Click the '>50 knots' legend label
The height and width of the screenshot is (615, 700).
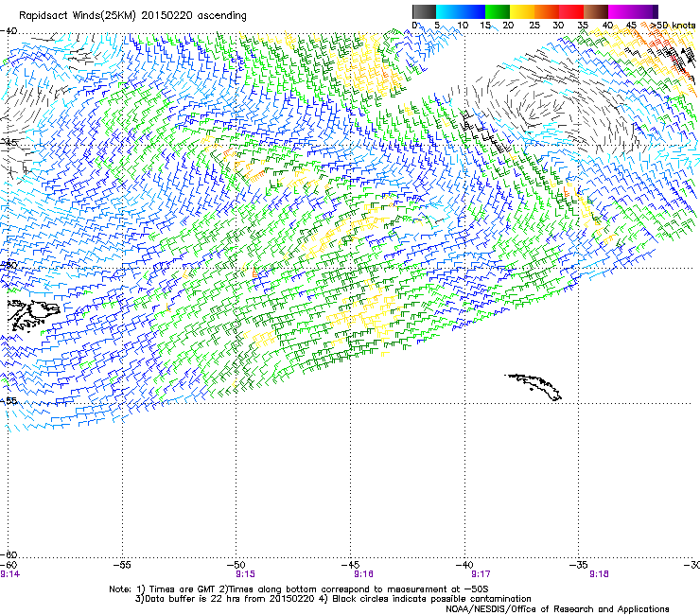pyautogui.click(x=673, y=26)
